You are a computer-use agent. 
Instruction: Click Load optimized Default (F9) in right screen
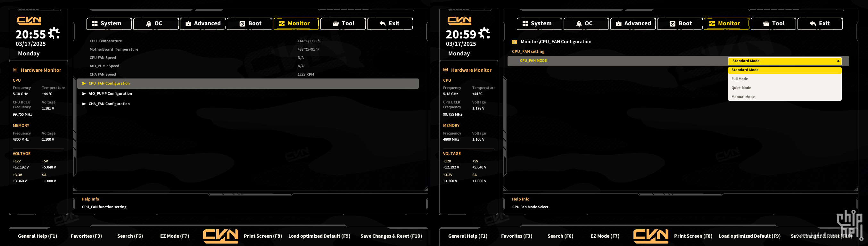749,236
